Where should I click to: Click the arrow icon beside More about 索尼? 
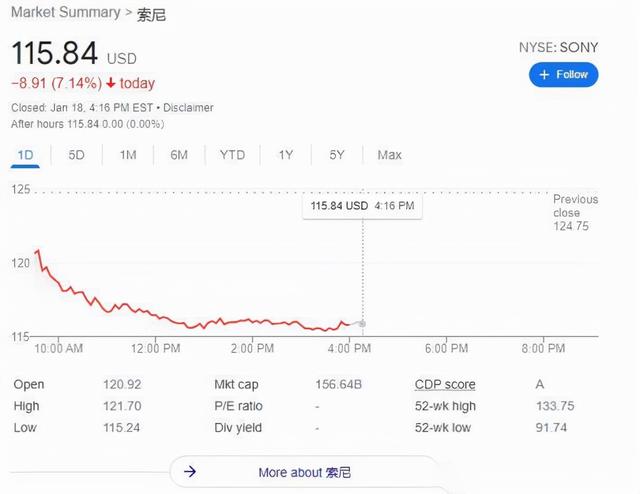190,472
